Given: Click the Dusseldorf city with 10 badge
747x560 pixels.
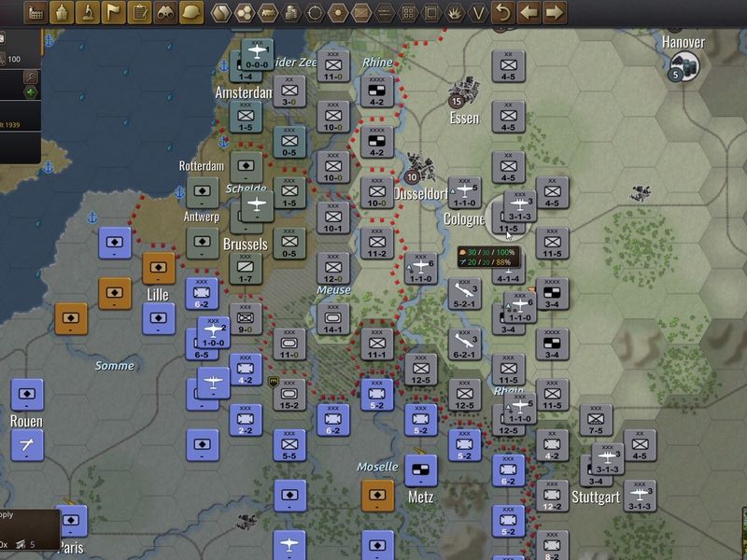Looking at the screenshot, I should (419, 169).
